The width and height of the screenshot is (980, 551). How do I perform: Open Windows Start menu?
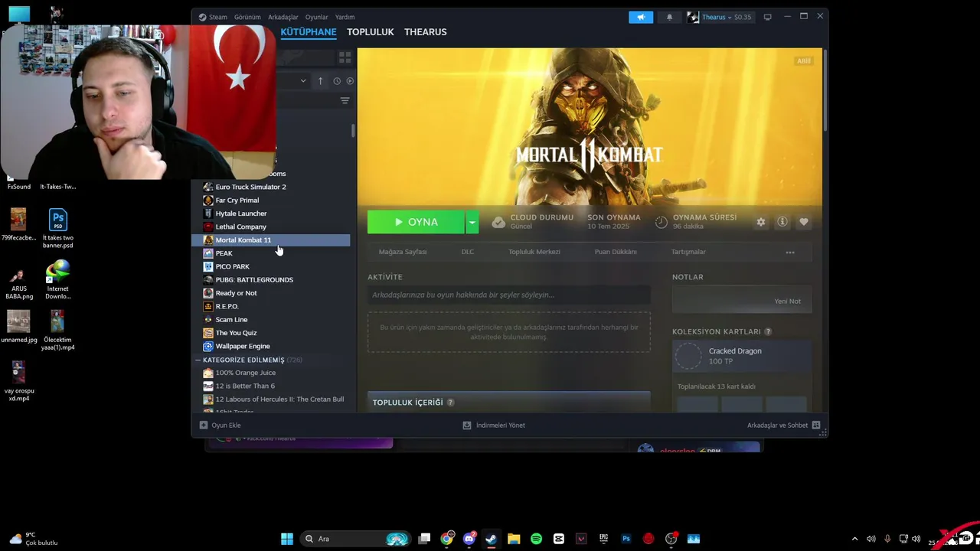[287, 539]
